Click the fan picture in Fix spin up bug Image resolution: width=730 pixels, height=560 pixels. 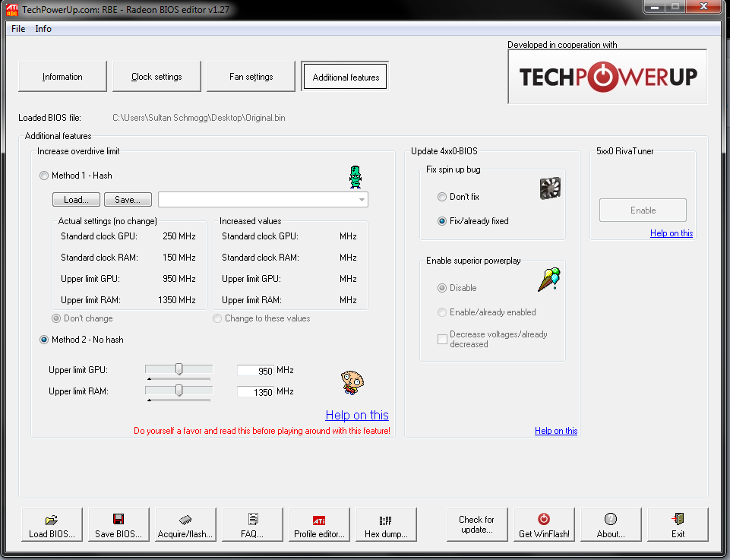[x=550, y=188]
